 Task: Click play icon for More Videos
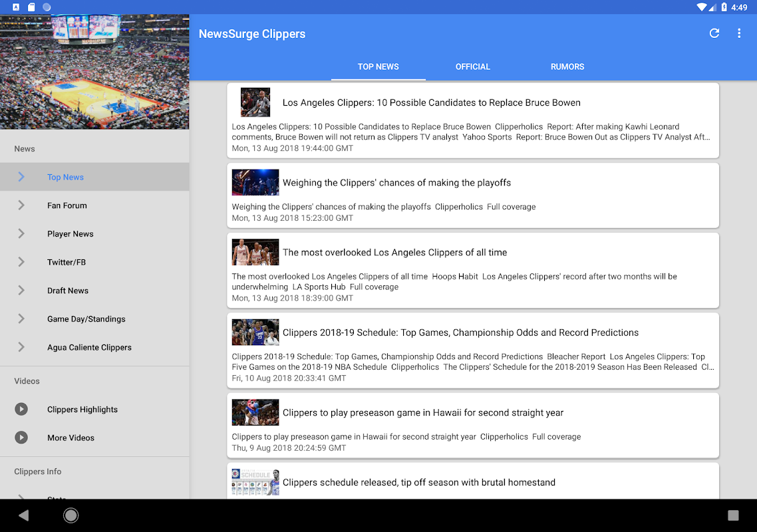click(21, 438)
